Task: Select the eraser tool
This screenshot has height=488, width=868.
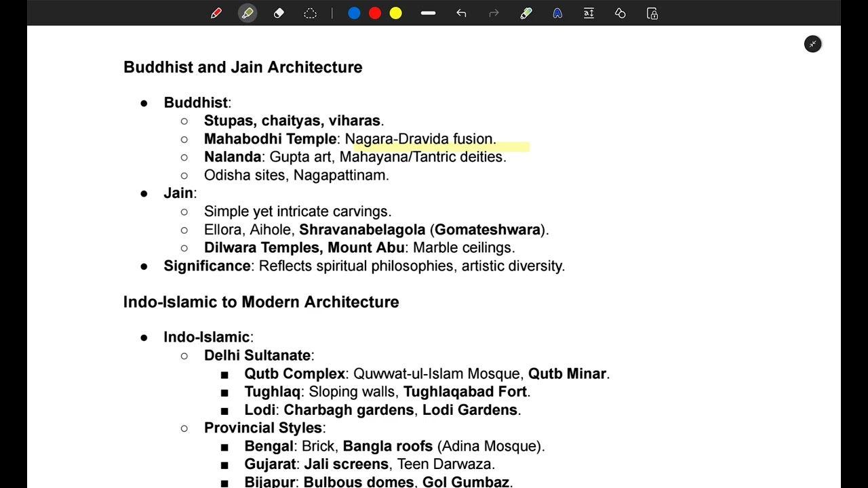Action: (x=279, y=13)
